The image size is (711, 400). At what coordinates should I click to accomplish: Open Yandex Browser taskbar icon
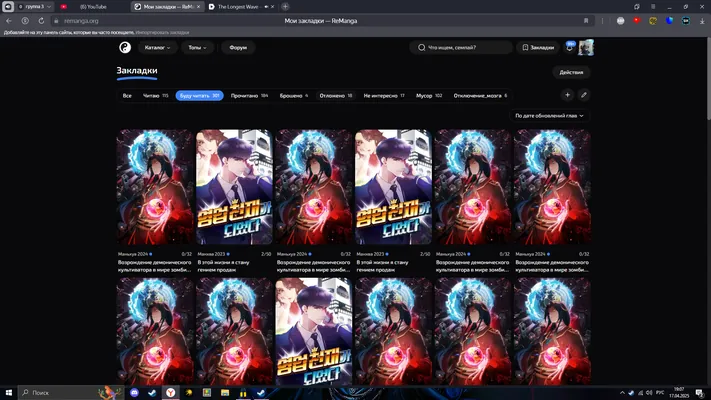coord(170,393)
